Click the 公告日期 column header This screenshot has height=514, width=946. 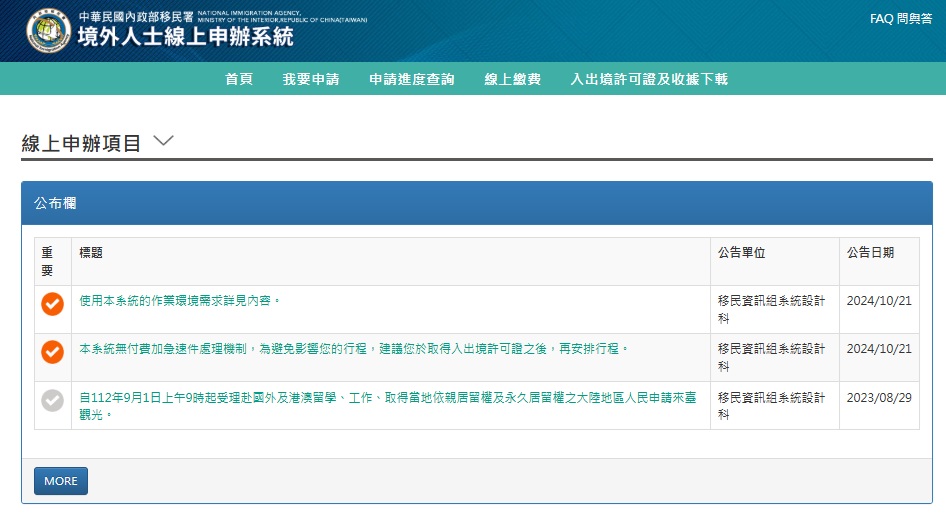click(x=870, y=253)
